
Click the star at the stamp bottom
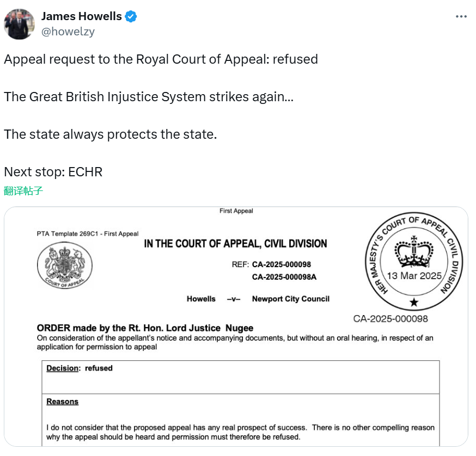click(x=414, y=302)
